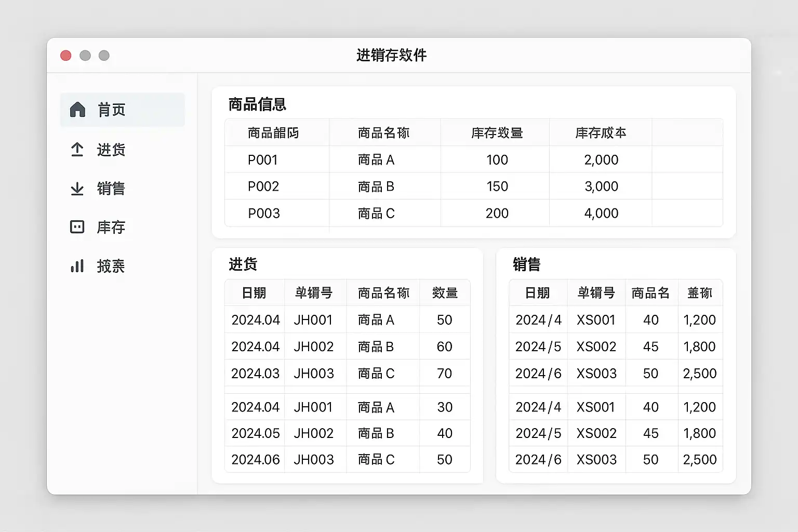Select stock quantity 150 for P002
Viewport: 798px width, 532px height.
click(x=497, y=187)
